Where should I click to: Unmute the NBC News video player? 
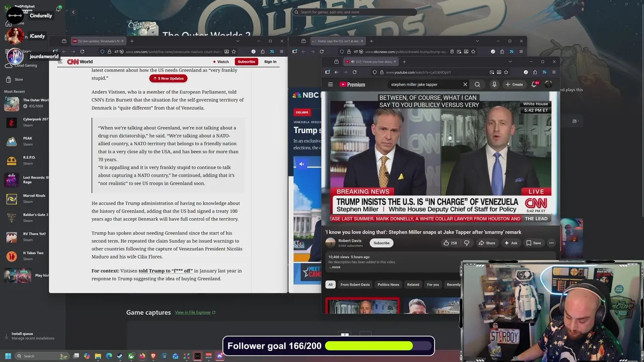[x=301, y=164]
